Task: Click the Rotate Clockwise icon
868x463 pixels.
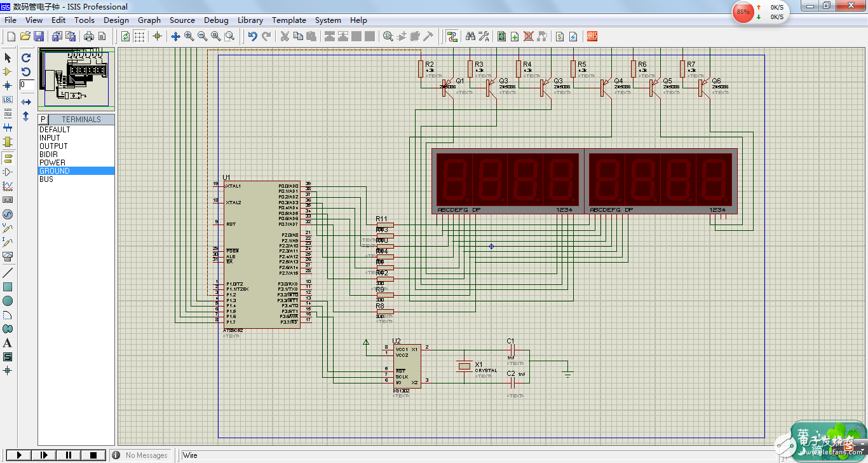Action: coord(26,58)
